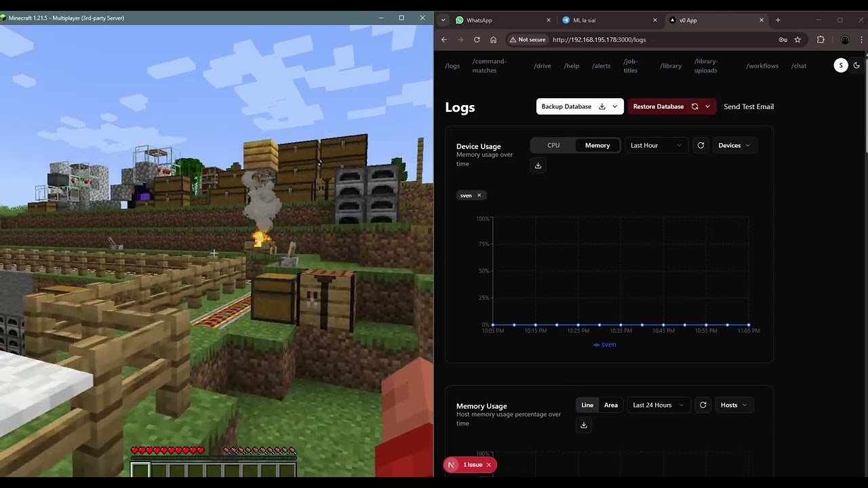Refresh the Memory Usage chart

pyautogui.click(x=703, y=405)
